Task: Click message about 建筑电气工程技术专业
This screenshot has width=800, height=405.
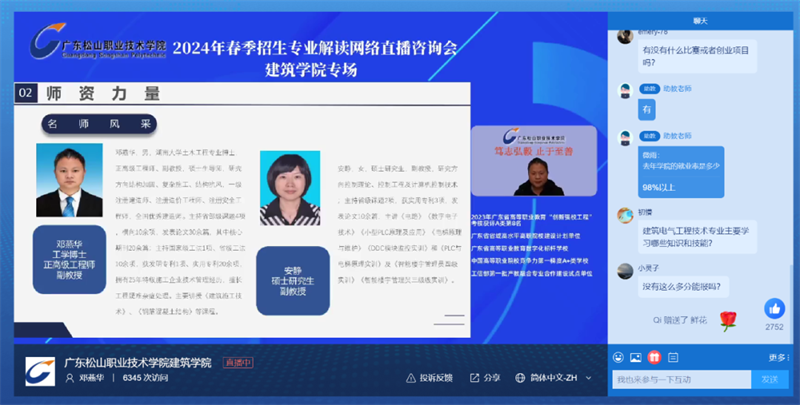Action: click(x=697, y=237)
